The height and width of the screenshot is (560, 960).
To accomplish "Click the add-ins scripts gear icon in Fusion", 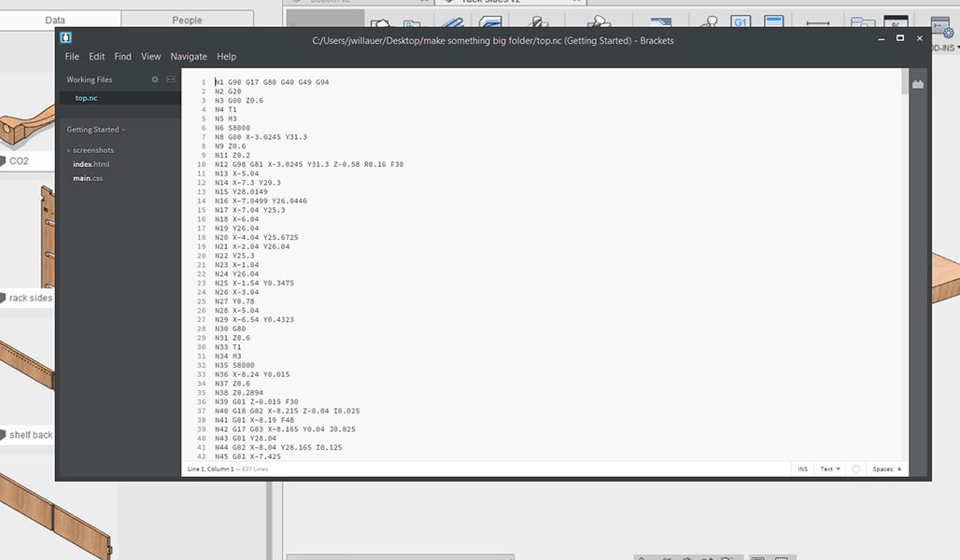I will [x=943, y=27].
